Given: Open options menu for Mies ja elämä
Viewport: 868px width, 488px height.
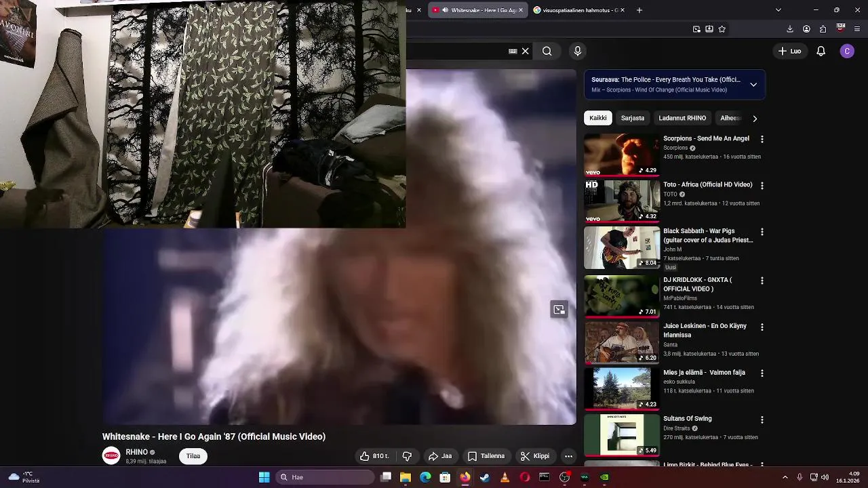Looking at the screenshot, I should coord(762,373).
